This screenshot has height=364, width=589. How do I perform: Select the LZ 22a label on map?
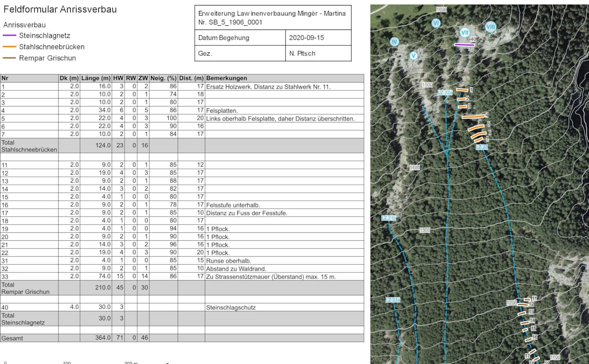point(445,93)
